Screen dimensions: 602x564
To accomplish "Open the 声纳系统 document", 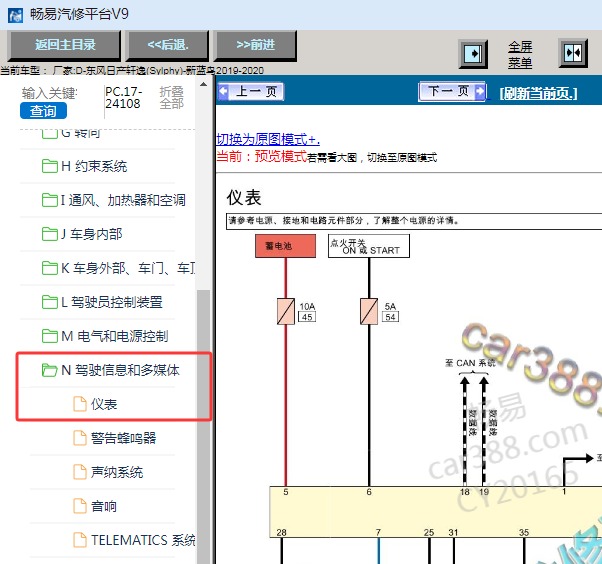I will [x=117, y=472].
